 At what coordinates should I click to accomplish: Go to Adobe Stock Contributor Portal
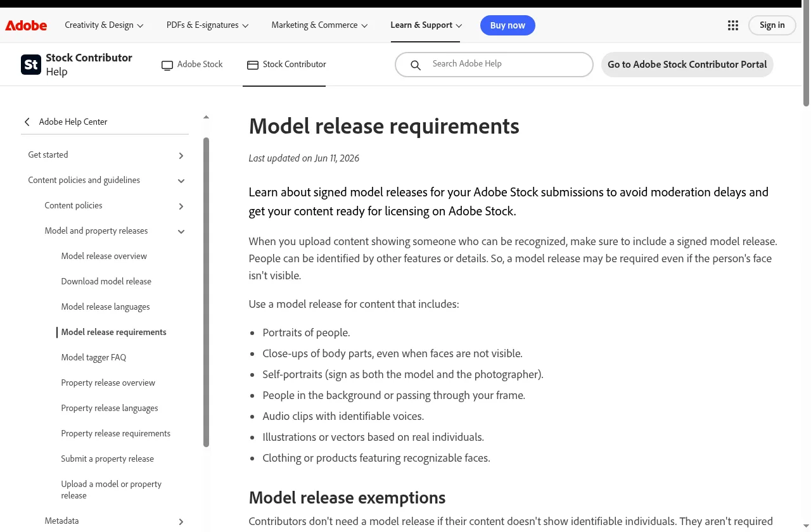point(687,65)
